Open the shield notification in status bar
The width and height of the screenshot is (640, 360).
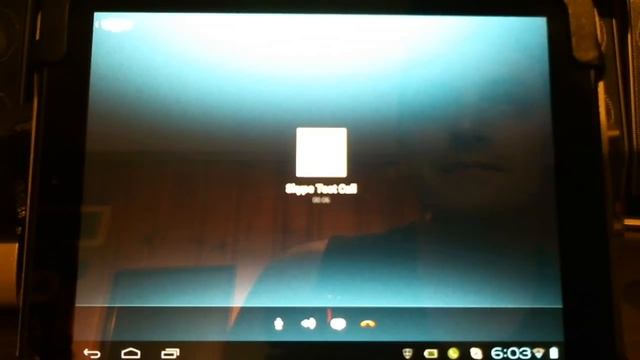pyautogui.click(x=407, y=353)
